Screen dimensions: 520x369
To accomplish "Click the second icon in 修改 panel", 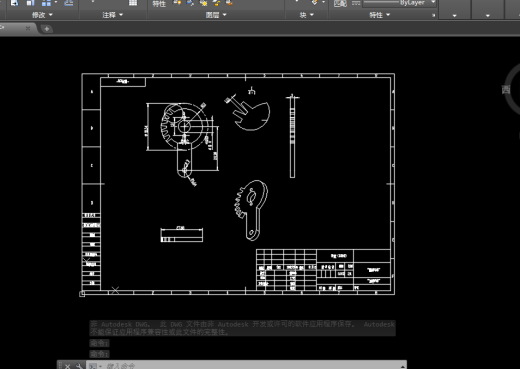I will 30,3.
